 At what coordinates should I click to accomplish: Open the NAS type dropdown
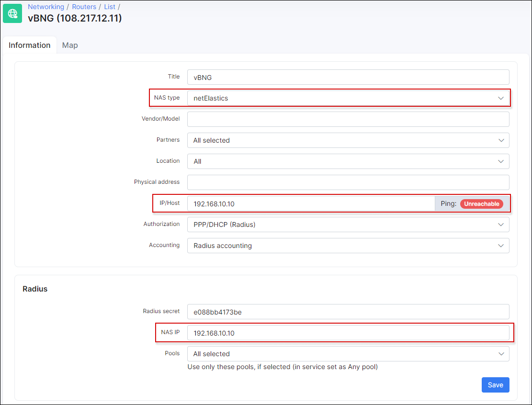348,98
